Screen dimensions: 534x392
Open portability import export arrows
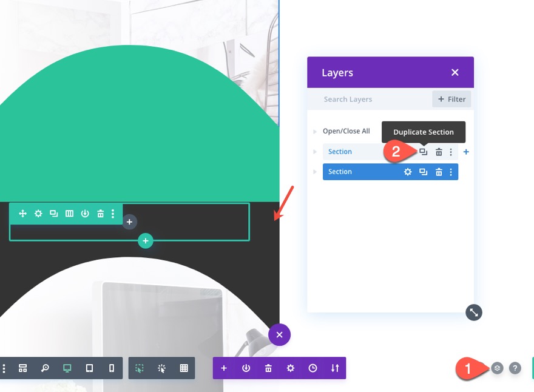(x=335, y=368)
